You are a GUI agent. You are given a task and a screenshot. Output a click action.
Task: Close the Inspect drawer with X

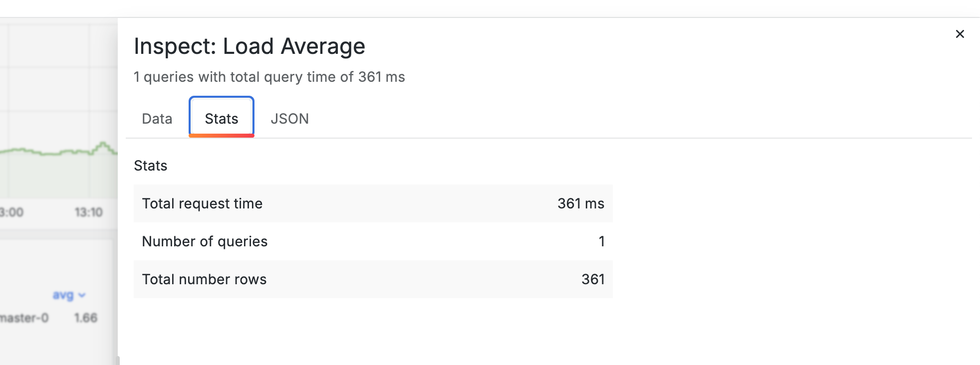tap(960, 34)
